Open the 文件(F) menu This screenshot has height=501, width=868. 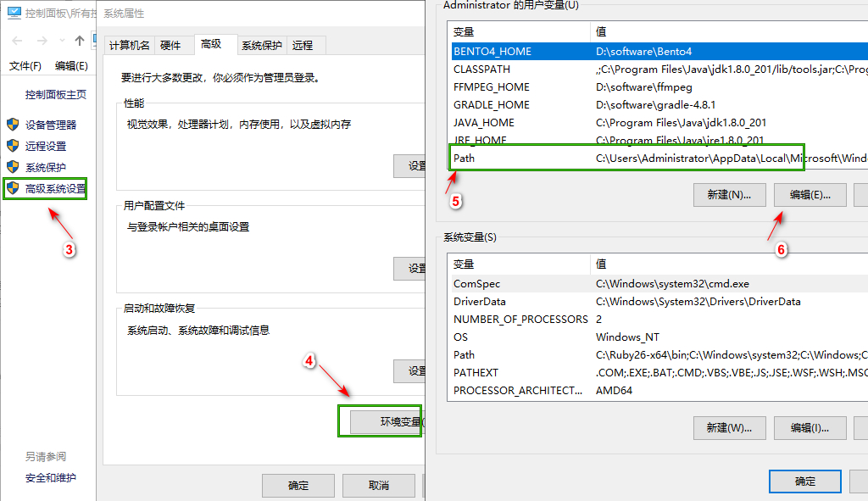25,66
